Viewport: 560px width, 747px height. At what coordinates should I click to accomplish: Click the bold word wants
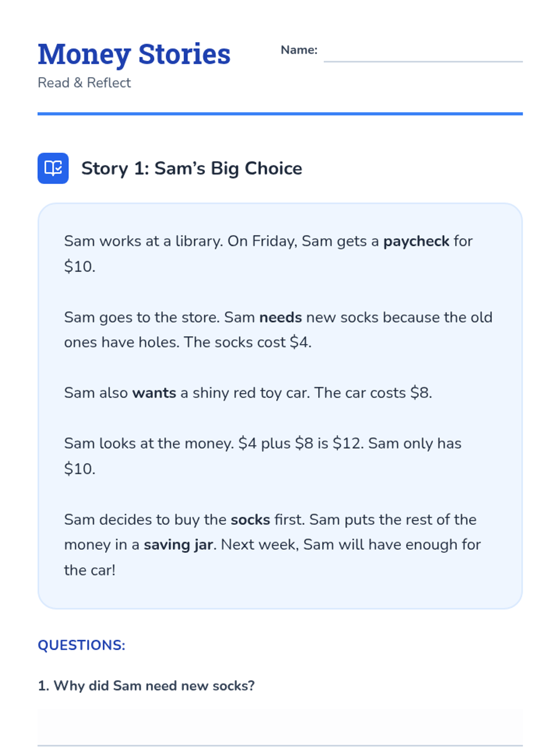click(154, 393)
